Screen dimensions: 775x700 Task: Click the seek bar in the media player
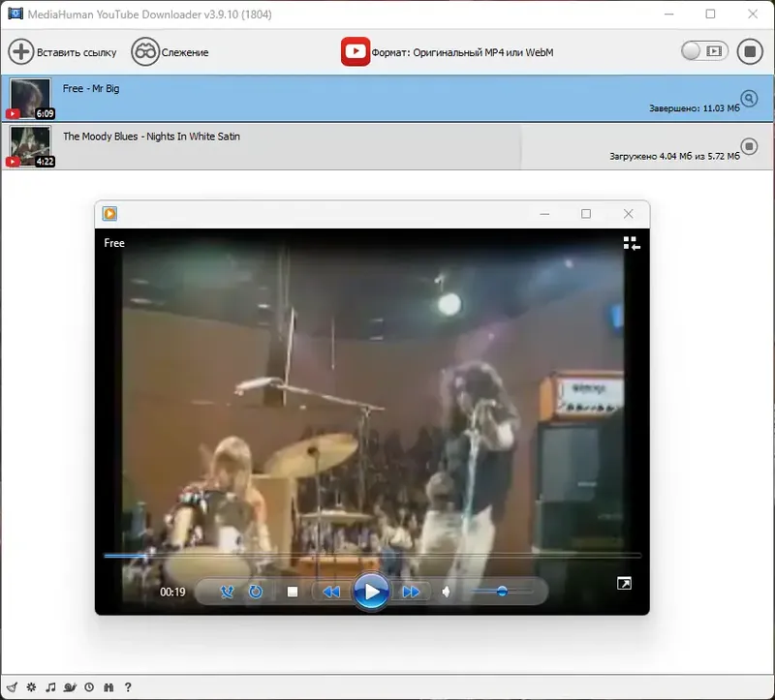pos(372,556)
